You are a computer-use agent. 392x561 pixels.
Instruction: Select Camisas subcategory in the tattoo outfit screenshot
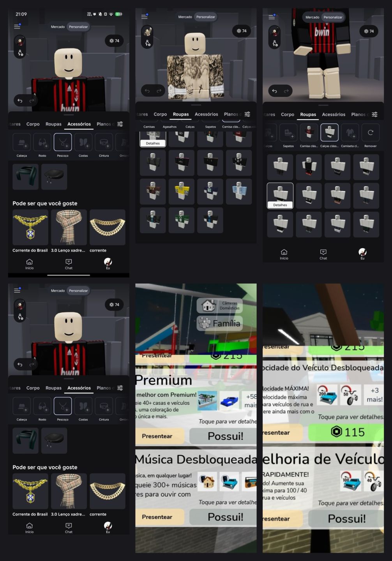[149, 127]
